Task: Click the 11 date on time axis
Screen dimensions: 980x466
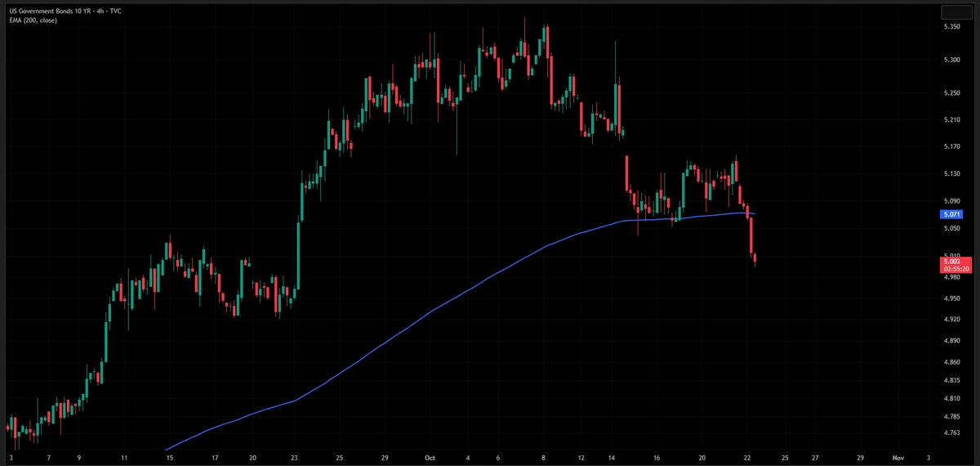Action: pos(123,459)
